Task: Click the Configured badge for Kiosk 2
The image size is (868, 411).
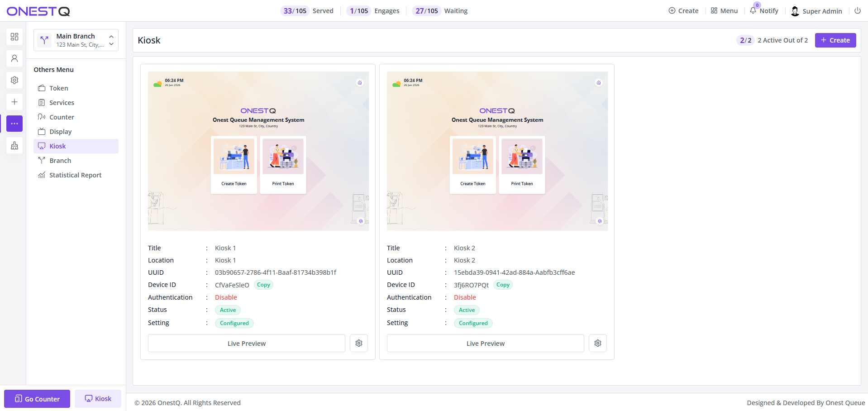Action: [x=473, y=323]
